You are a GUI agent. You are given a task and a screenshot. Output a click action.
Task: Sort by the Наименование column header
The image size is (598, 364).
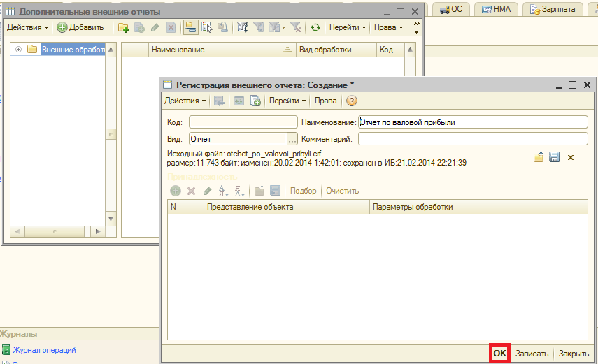point(218,50)
